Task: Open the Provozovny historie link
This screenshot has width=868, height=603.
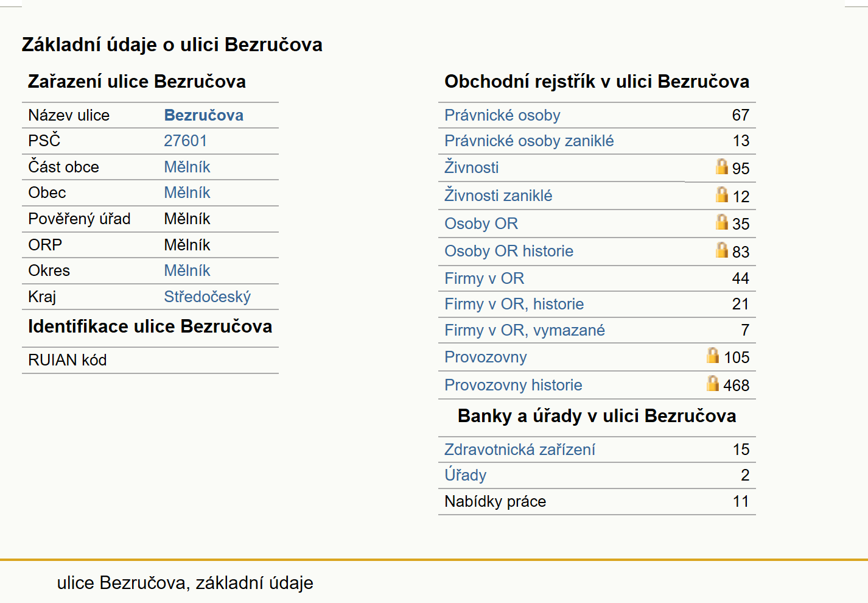Action: pos(513,385)
